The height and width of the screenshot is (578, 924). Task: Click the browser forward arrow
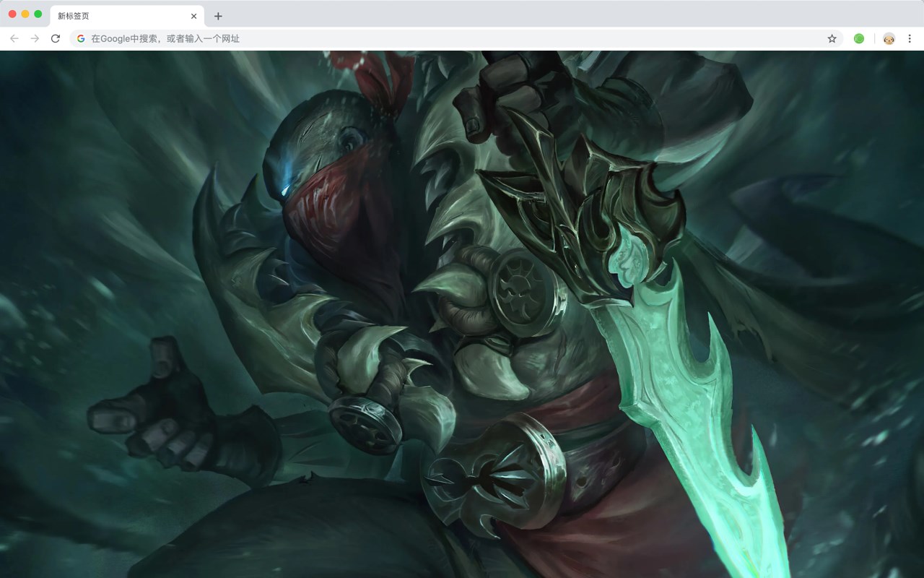35,38
